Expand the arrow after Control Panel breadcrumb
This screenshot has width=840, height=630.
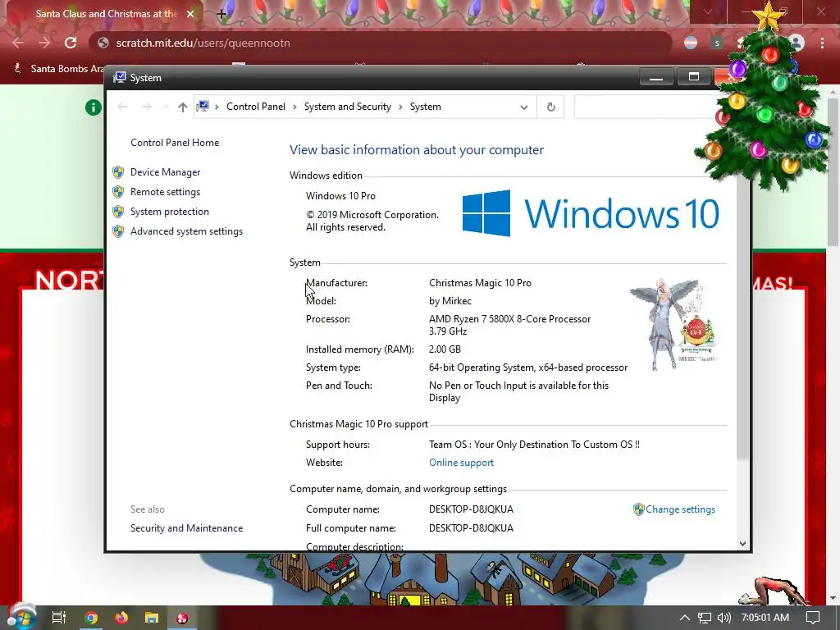294,107
